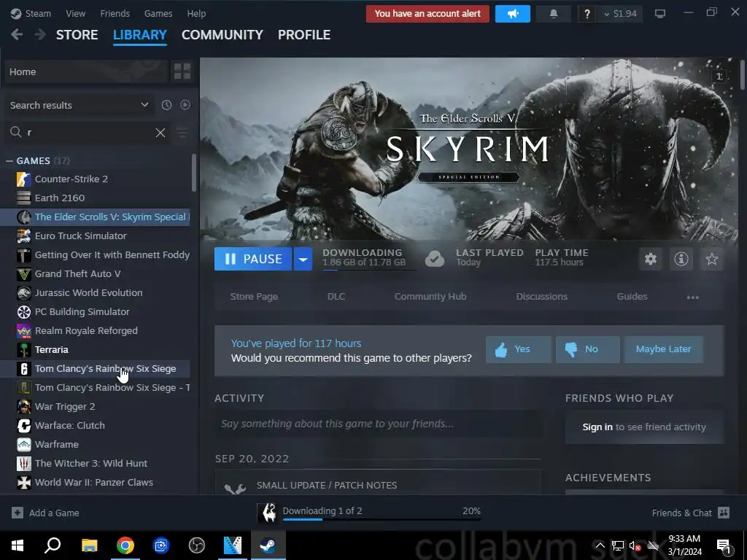747x560 pixels.
Task: Select Grand Theft Auto V
Action: [96, 274]
